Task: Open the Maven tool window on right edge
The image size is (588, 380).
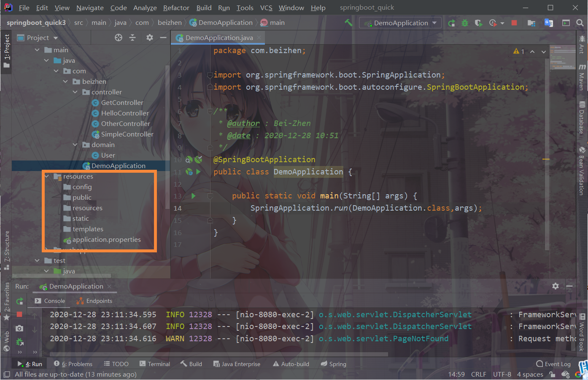Action: tap(583, 78)
